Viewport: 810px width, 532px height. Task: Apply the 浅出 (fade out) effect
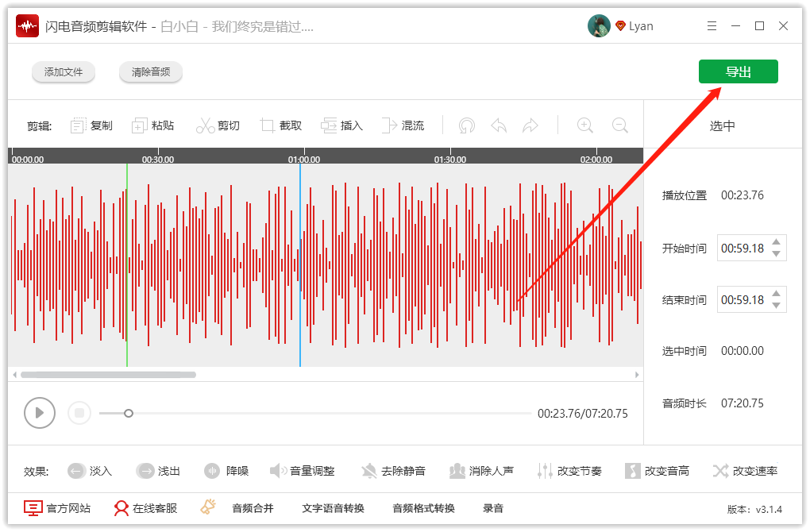tap(158, 471)
